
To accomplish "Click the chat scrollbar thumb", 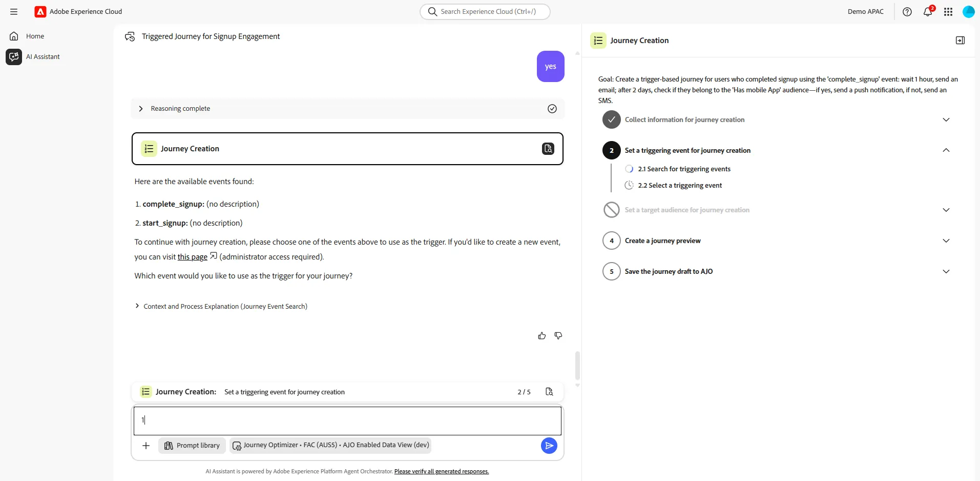I will [577, 365].
